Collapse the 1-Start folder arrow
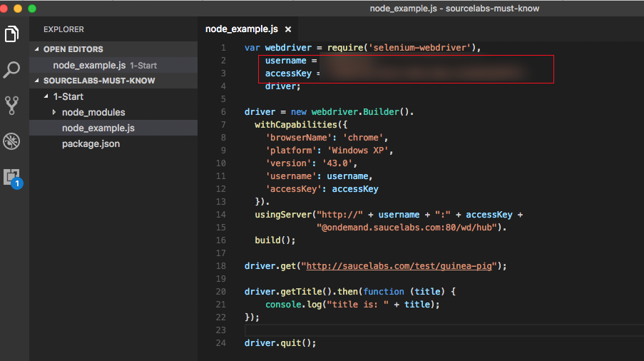 (x=46, y=96)
